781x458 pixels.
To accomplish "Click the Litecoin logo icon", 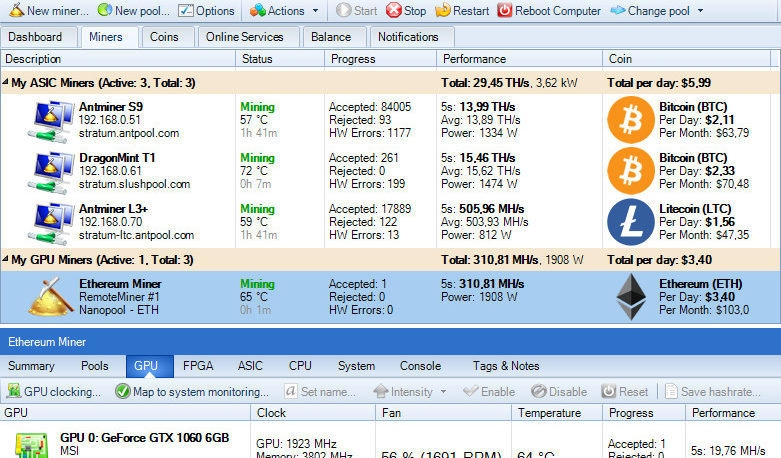I will pyautogui.click(x=631, y=222).
